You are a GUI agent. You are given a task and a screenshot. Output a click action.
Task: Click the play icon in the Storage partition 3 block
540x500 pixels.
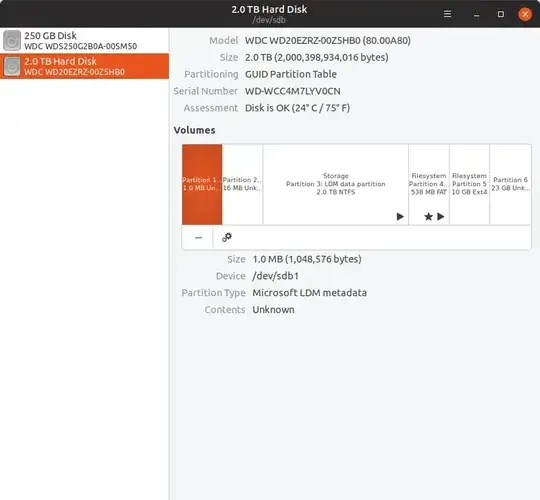(400, 217)
